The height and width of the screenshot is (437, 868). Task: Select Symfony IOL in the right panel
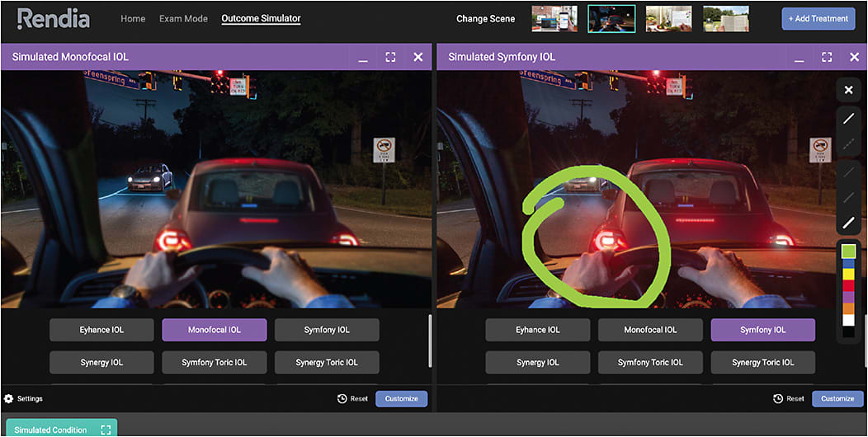coord(763,330)
